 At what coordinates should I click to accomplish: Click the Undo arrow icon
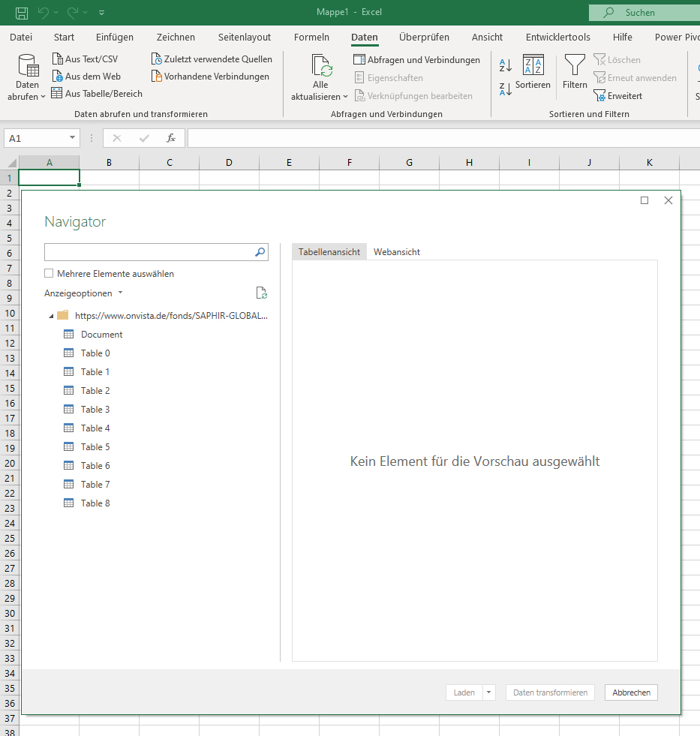[x=44, y=13]
